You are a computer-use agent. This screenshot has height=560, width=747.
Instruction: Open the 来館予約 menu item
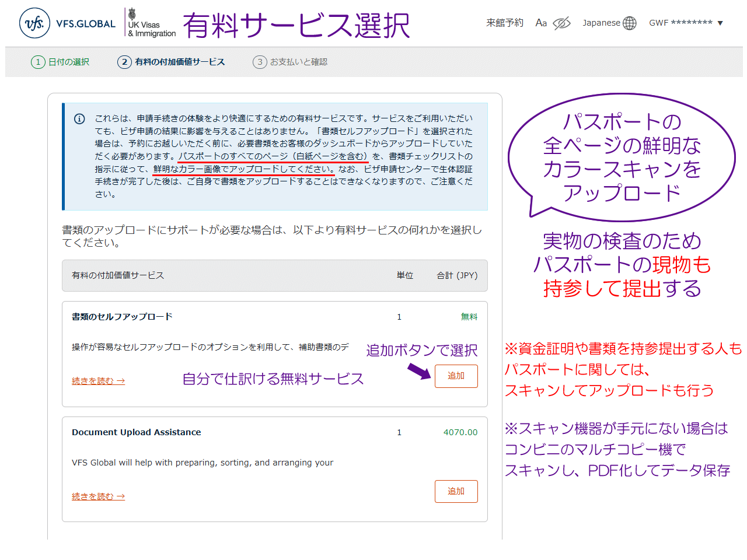[505, 23]
